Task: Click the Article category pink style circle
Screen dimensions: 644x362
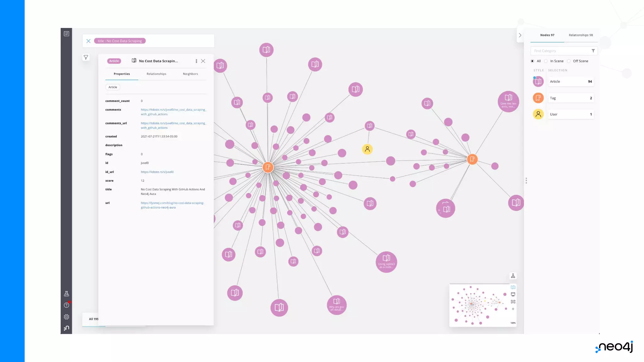Action: tap(538, 82)
